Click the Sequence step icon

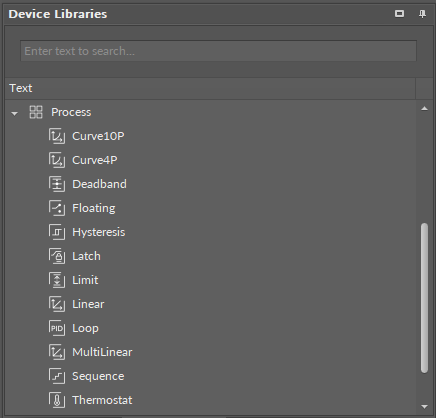(57, 376)
